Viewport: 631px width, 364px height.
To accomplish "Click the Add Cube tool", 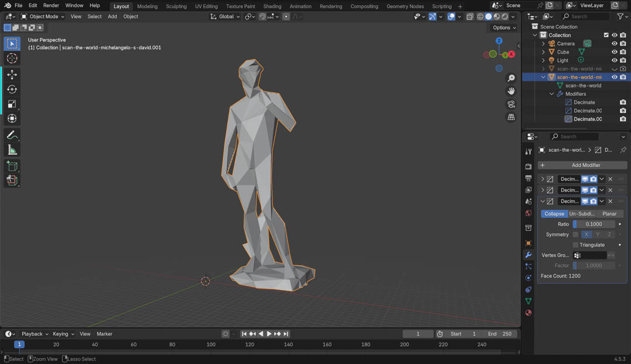I will [12, 167].
